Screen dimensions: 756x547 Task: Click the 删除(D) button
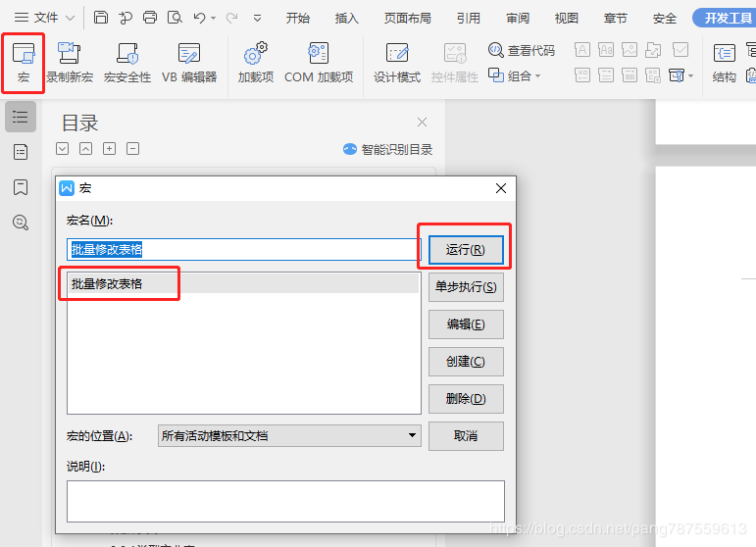point(466,399)
